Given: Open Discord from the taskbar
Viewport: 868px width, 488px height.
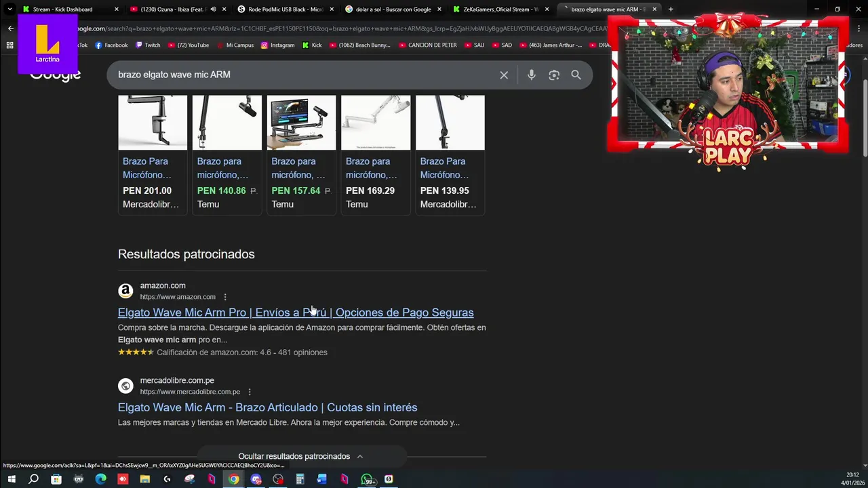Looking at the screenshot, I should click(x=256, y=479).
